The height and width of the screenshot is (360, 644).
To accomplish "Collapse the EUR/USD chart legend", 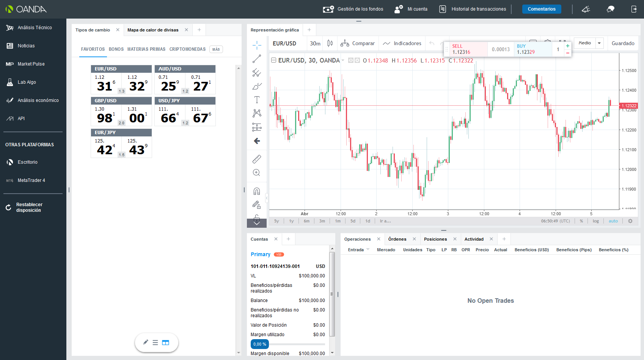I will (x=273, y=60).
